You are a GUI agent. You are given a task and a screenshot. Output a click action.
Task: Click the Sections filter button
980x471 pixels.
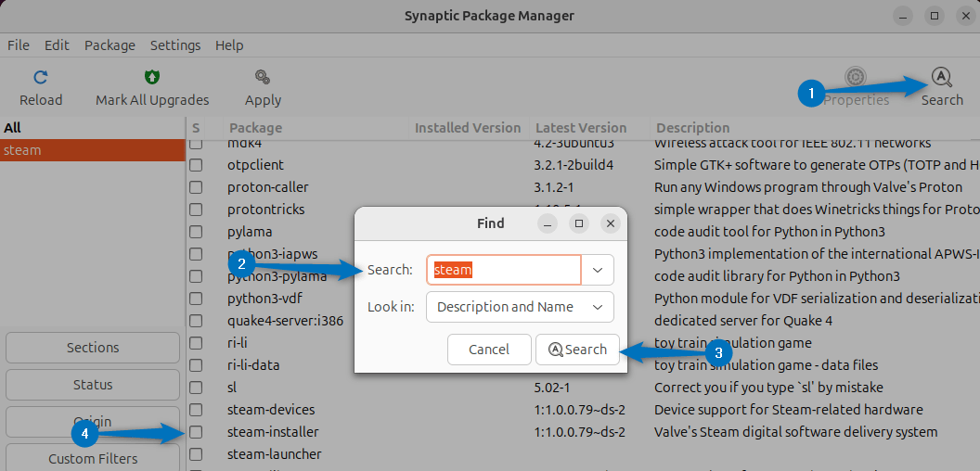point(93,348)
